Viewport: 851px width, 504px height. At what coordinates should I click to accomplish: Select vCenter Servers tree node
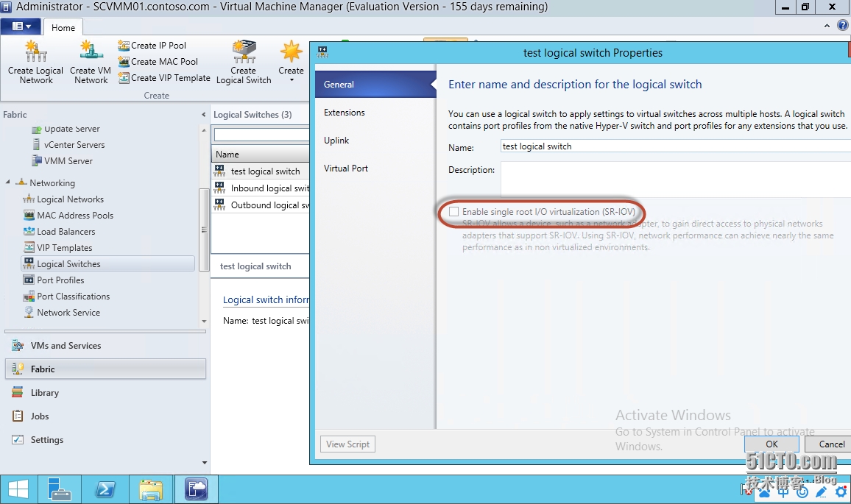[x=68, y=145]
